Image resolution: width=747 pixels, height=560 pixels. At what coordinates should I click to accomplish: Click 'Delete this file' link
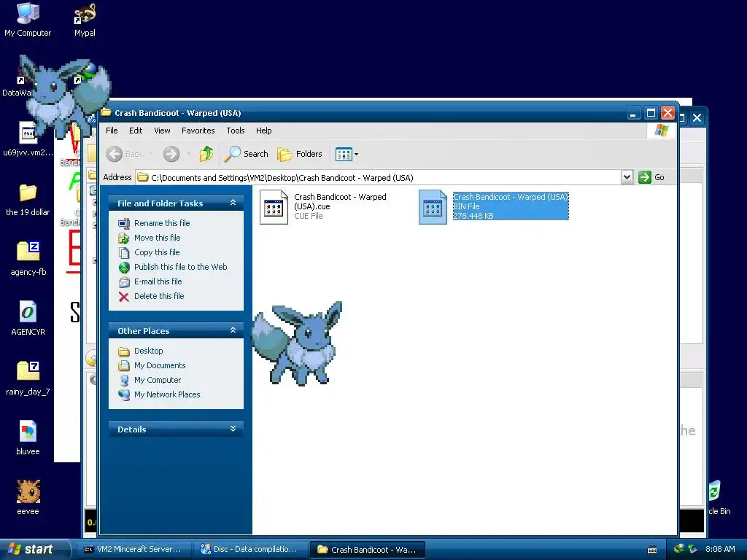(159, 296)
